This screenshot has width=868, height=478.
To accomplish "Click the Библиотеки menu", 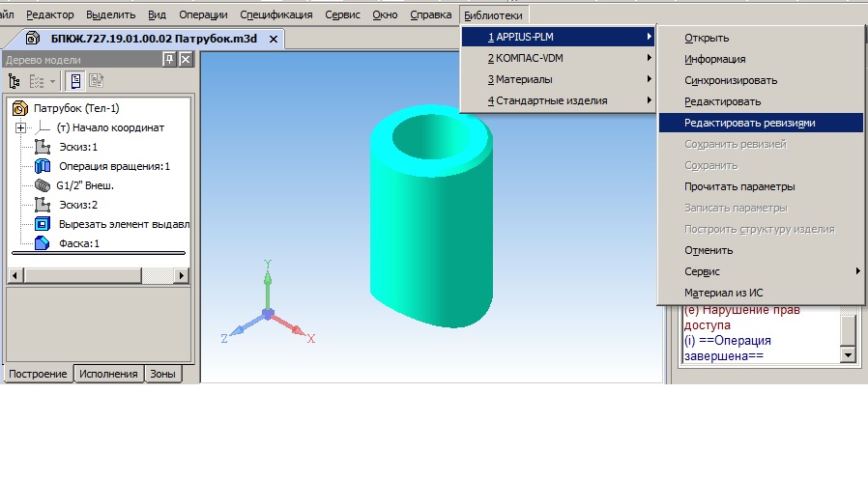I will tap(493, 15).
